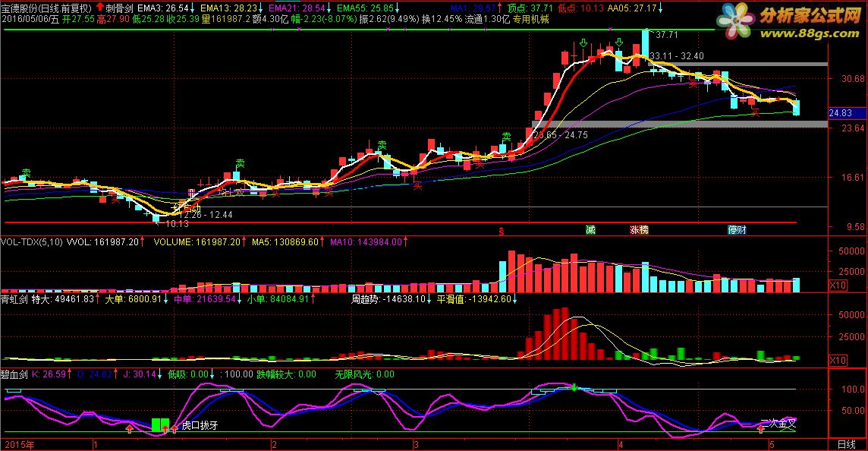Click the 大单: 6800.91 value
Viewport: 868px width, 451px height.
[134, 299]
